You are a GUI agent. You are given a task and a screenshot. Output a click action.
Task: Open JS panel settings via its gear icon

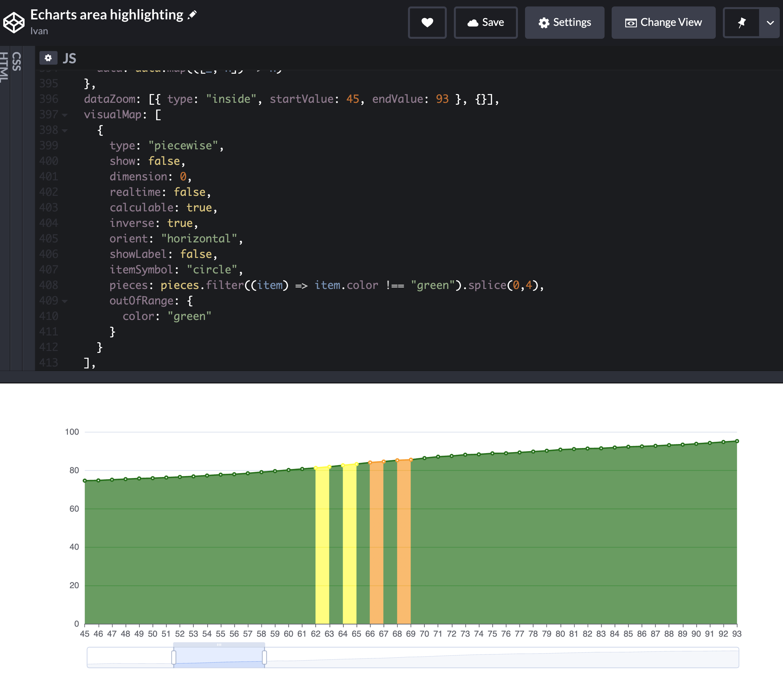(49, 58)
